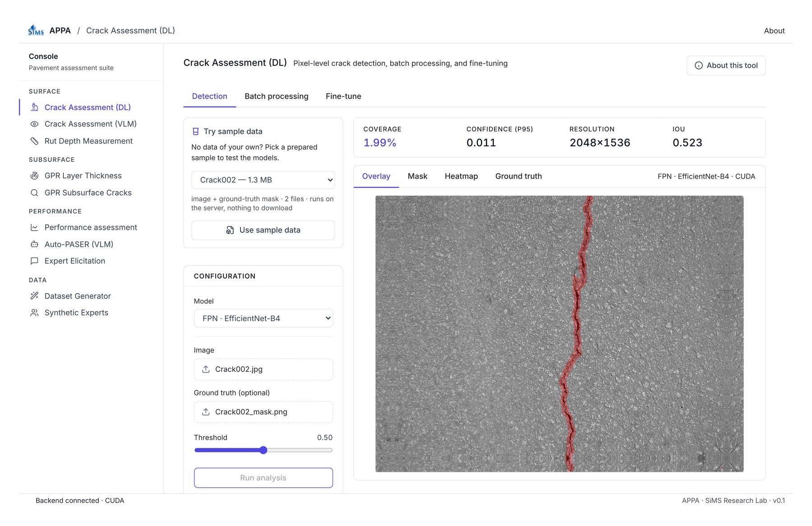Screen dimensions: 812x526
Task: Click the upload icon next to Crack002.jpg
Action: [206, 369]
